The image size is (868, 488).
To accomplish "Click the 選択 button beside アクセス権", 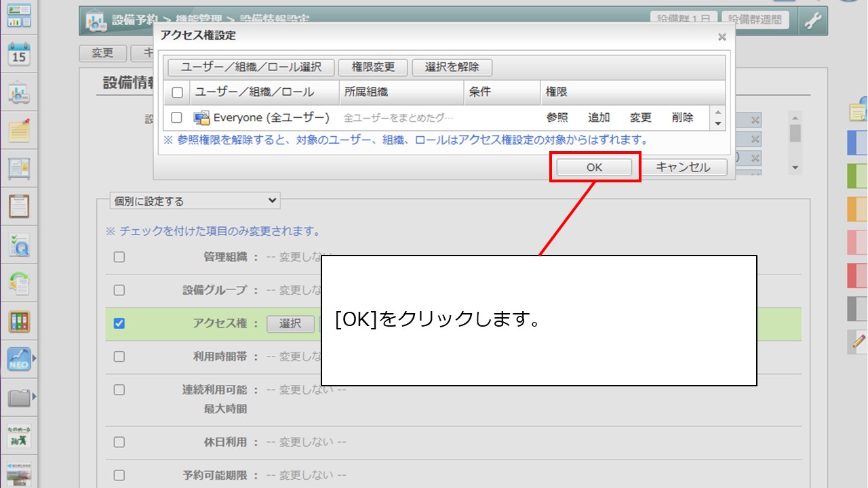I will tap(290, 324).
